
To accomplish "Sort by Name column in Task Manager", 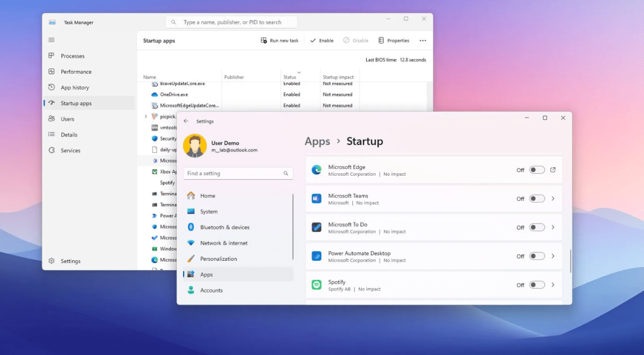I will click(x=149, y=77).
